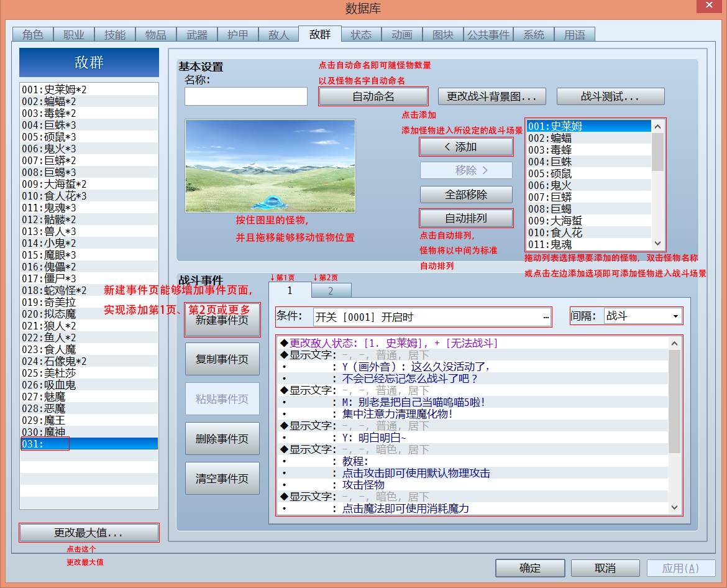Click the 自动命名 button
727x588 pixels.
pyautogui.click(x=373, y=96)
